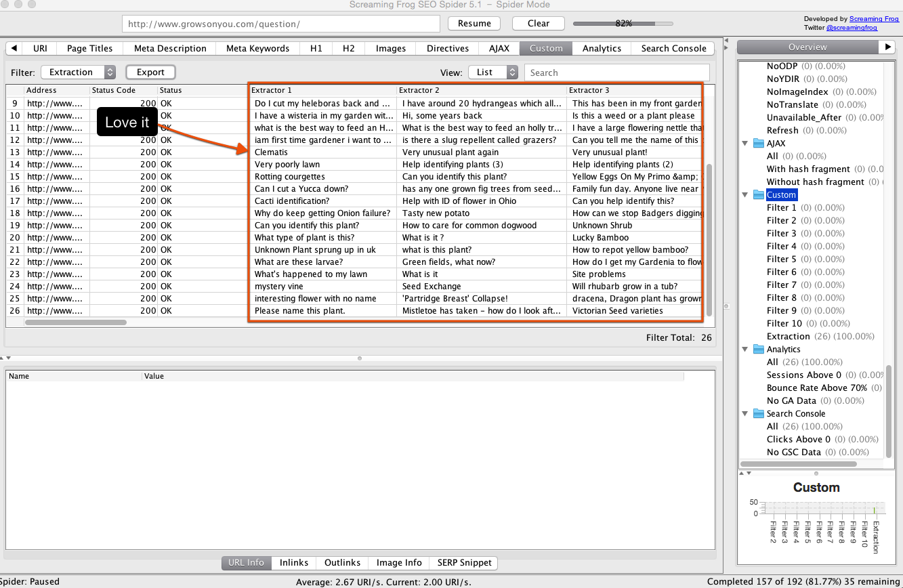Screen dimensions: 903x588
Task: Click the Analytics folder icon in the tree
Action: coord(759,350)
